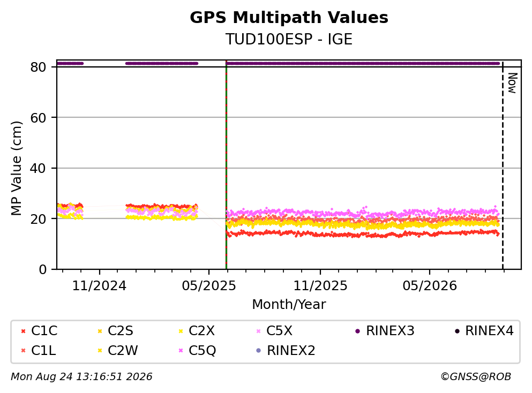Click the dashed Now marker line
Image resolution: width=532 pixels, height=393 pixels.
point(503,165)
